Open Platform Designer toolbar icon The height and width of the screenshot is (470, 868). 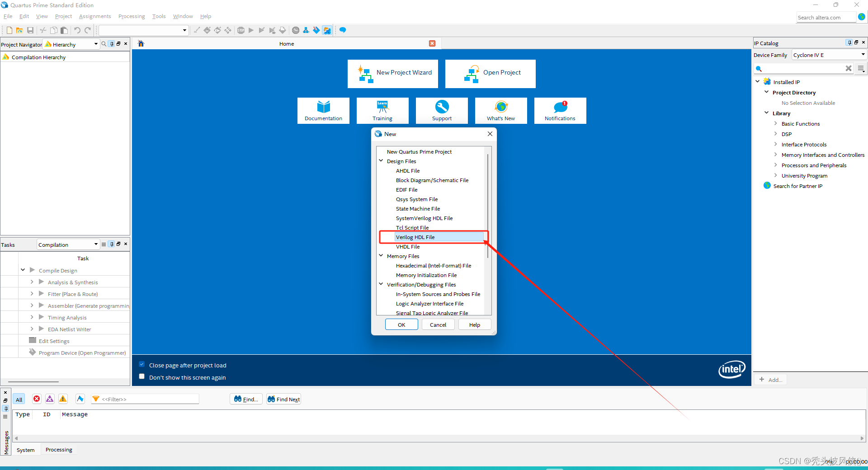(306, 30)
